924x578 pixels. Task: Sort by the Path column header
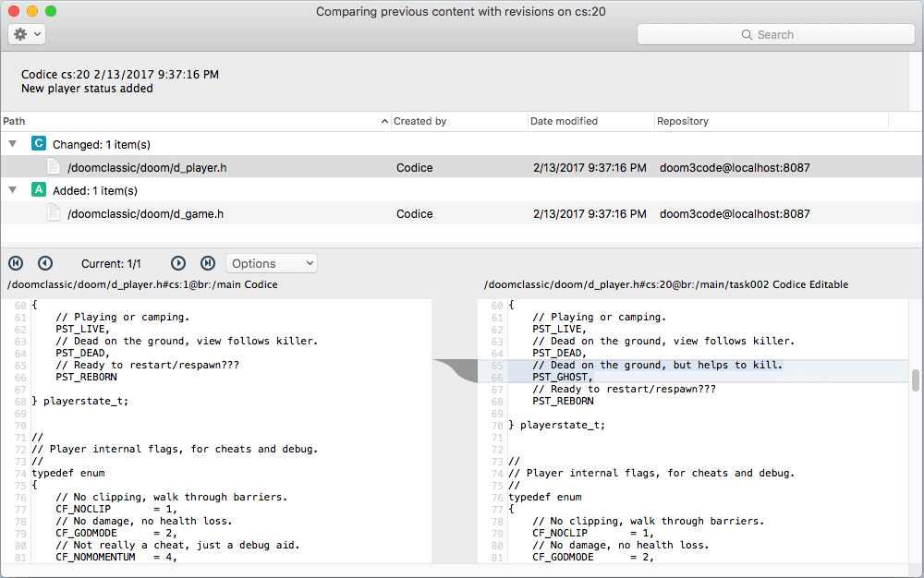(194, 121)
